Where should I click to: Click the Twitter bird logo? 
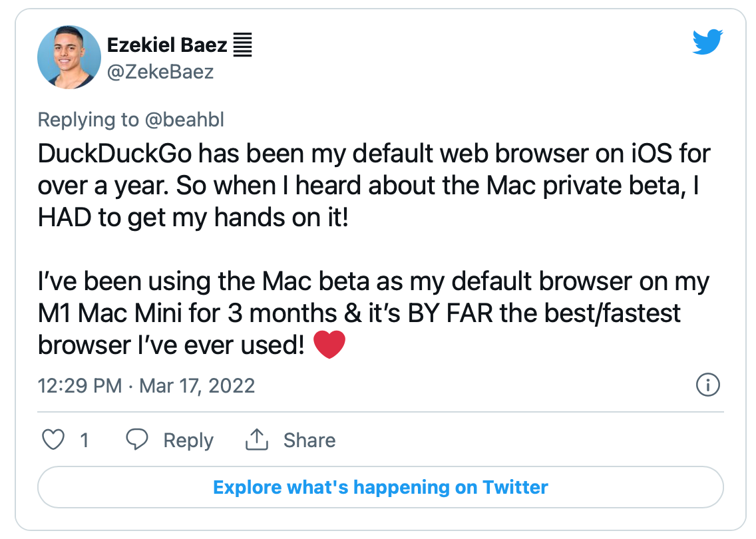coord(707,42)
